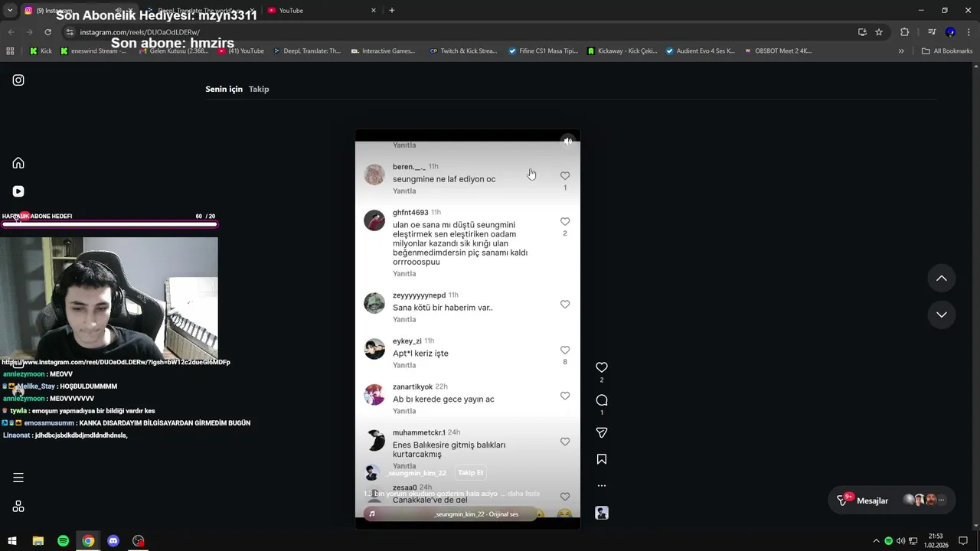The image size is (980, 551).
Task: Open a new browser tab with plus
Action: coord(392,11)
